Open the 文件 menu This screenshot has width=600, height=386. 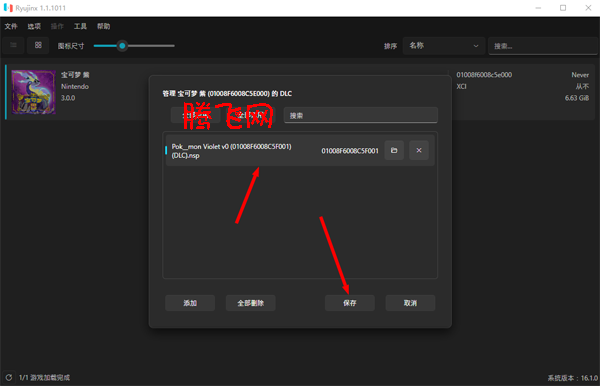[11, 26]
